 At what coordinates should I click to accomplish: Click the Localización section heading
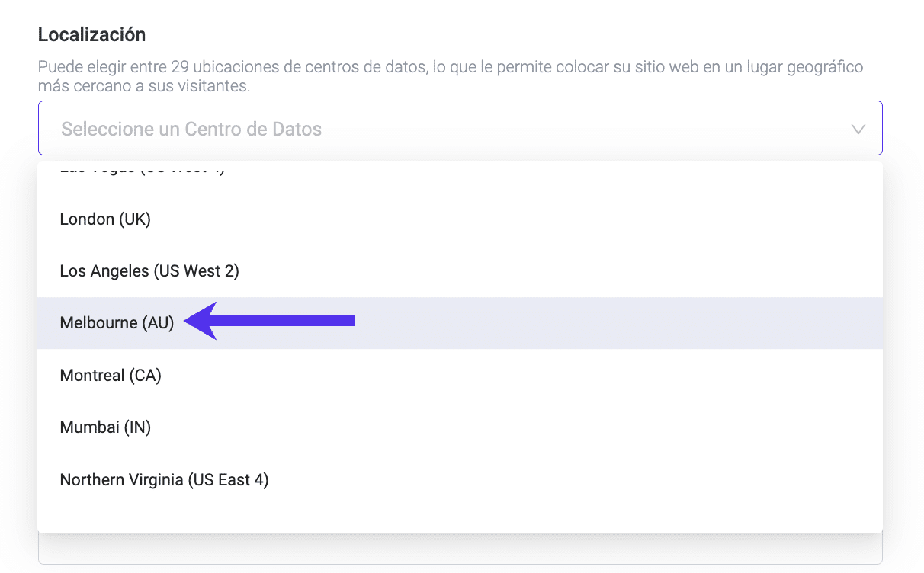(x=91, y=34)
